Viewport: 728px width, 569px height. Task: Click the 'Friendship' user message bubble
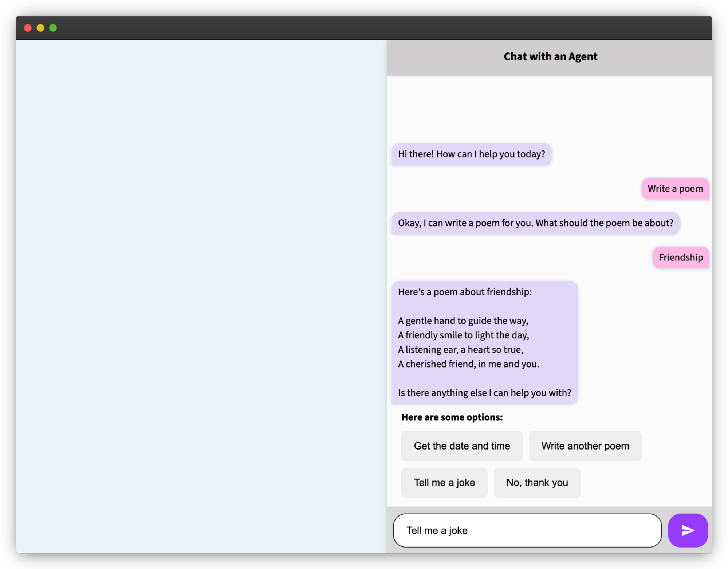(680, 258)
